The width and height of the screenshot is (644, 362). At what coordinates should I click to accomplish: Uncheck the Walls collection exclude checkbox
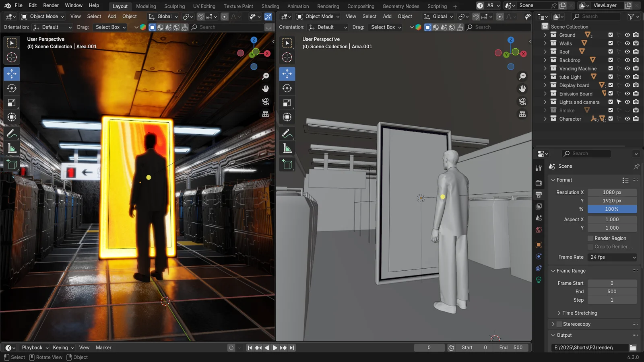(611, 43)
